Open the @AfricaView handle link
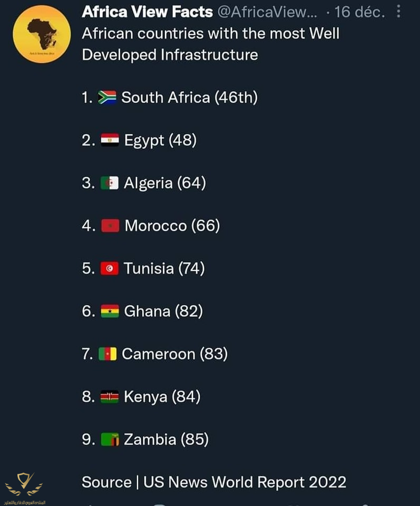 tap(267, 12)
